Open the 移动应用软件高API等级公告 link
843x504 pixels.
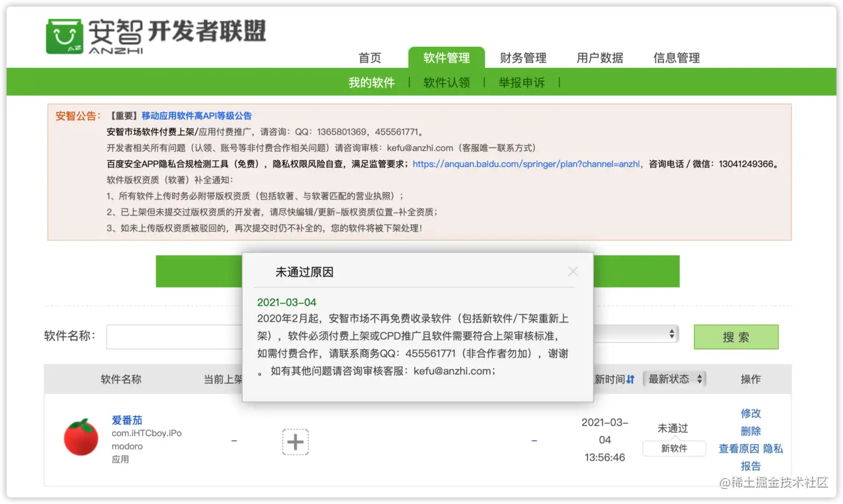pos(196,116)
